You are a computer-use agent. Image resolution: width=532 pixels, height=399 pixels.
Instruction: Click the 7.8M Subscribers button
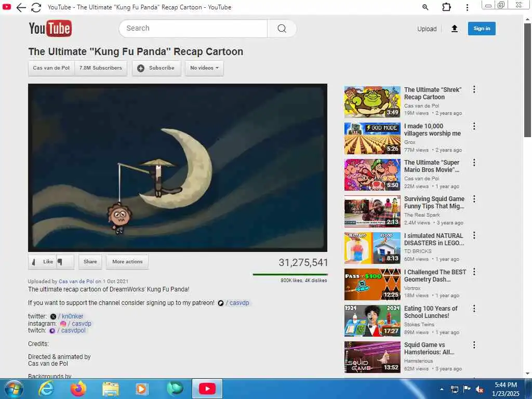tap(101, 68)
